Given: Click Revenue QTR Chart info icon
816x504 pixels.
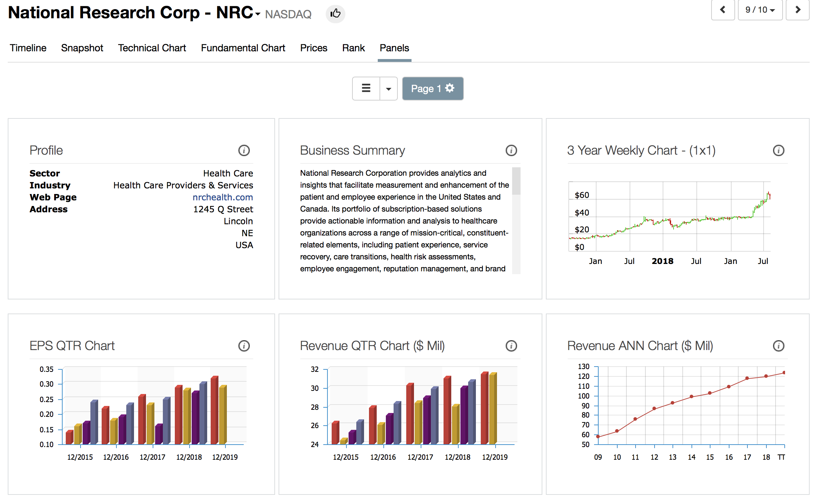Looking at the screenshot, I should (x=511, y=346).
